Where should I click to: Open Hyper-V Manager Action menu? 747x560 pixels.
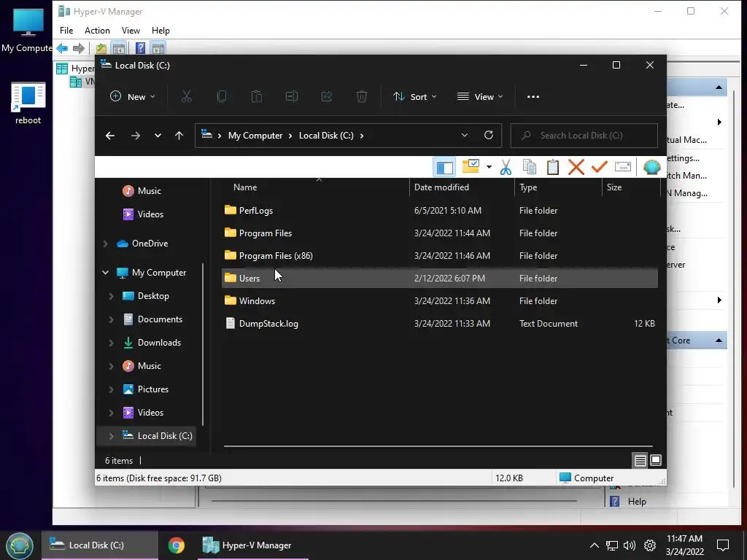97,31
